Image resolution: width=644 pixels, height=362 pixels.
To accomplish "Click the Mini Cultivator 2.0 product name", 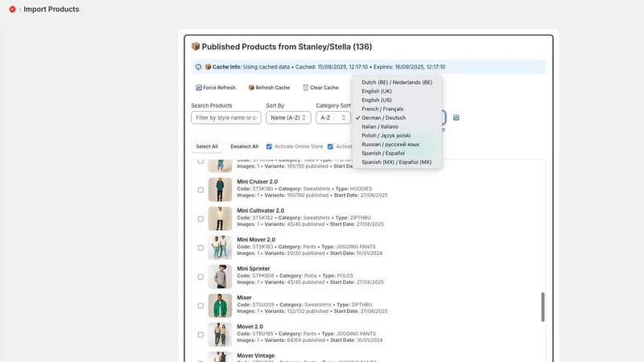I will (x=260, y=211).
